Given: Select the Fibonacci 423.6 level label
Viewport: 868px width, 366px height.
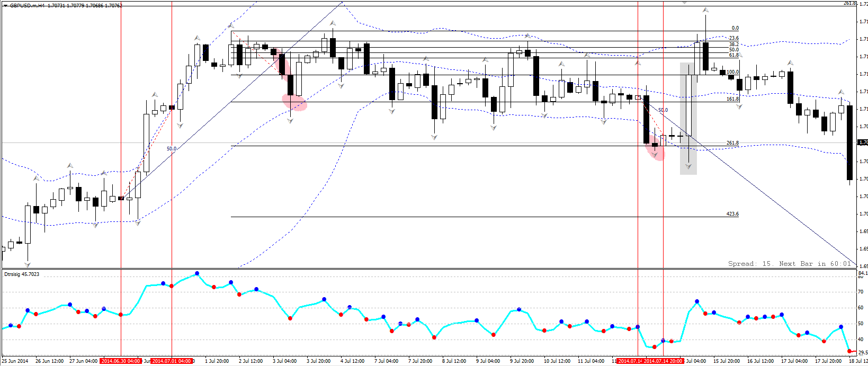Looking at the screenshot, I should coord(732,214).
